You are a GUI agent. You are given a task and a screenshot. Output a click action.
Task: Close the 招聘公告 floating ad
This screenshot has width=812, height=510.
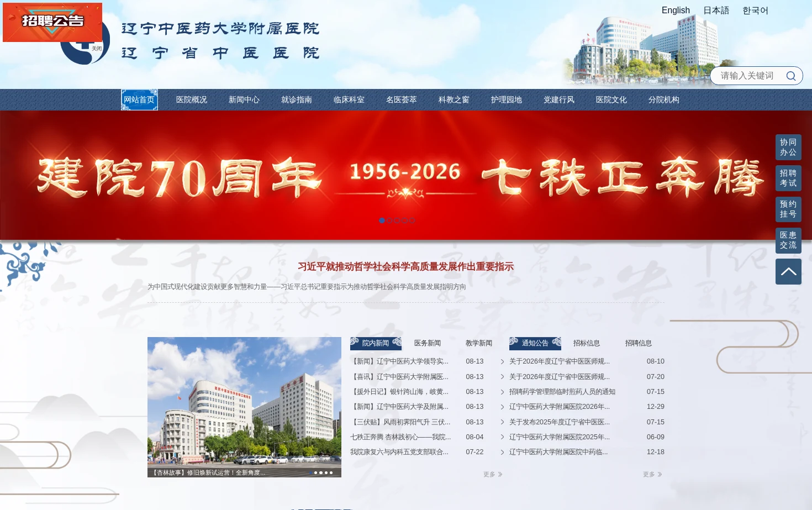tap(97, 49)
